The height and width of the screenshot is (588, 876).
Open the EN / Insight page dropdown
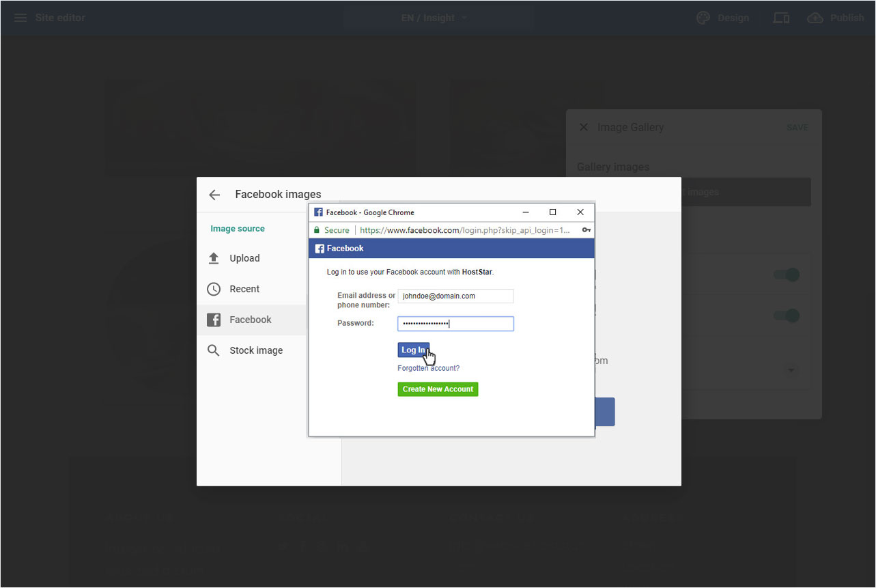[x=434, y=18]
